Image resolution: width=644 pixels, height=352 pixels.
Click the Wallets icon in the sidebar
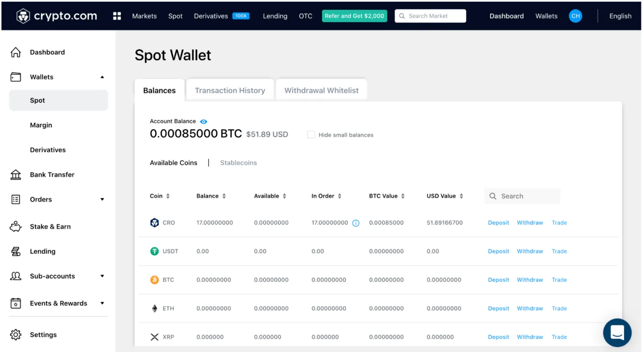[x=16, y=77]
